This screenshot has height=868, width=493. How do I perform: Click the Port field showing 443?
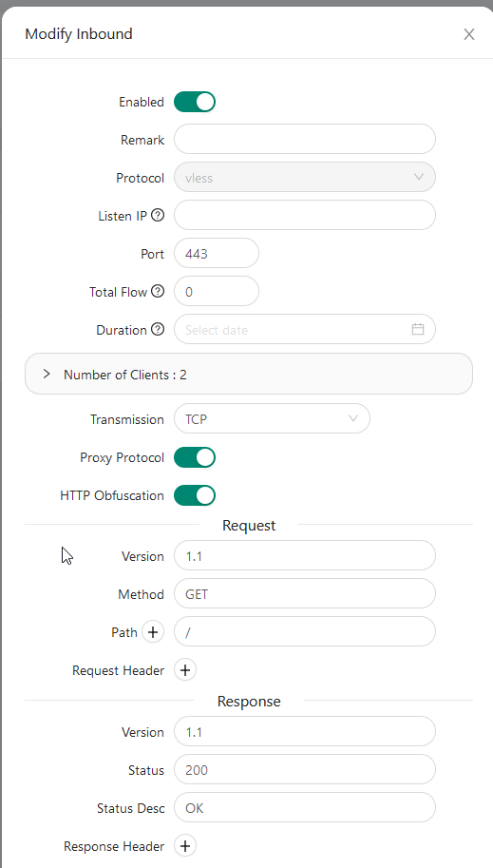pyautogui.click(x=217, y=254)
